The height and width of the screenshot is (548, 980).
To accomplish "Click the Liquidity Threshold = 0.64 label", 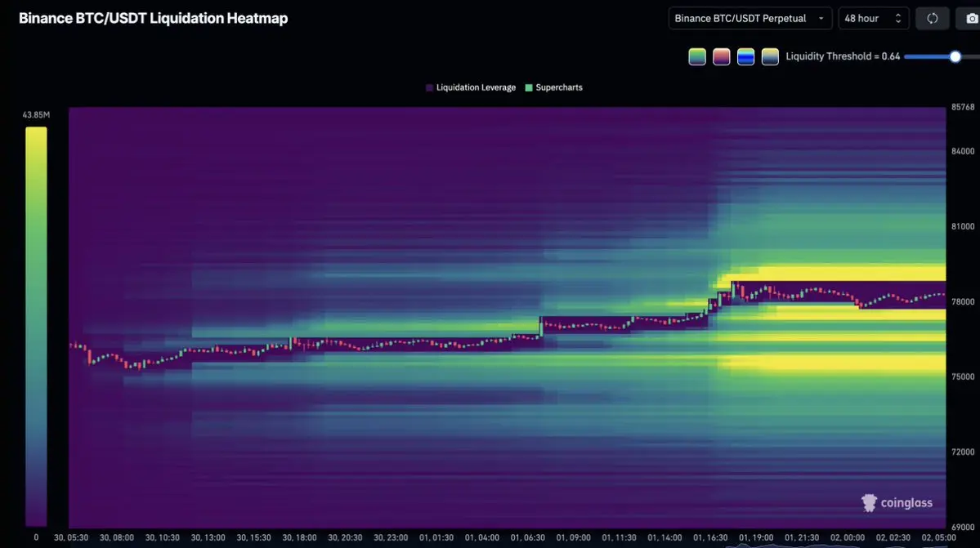I will coord(843,56).
